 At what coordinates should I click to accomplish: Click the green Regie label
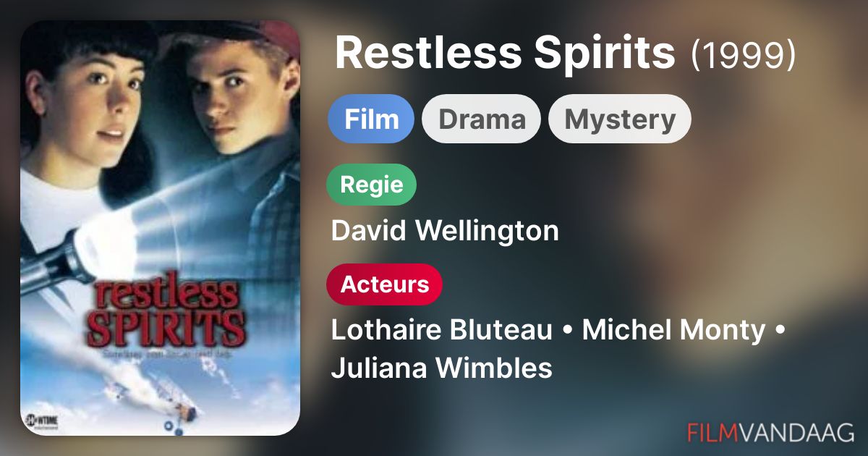coord(372,185)
